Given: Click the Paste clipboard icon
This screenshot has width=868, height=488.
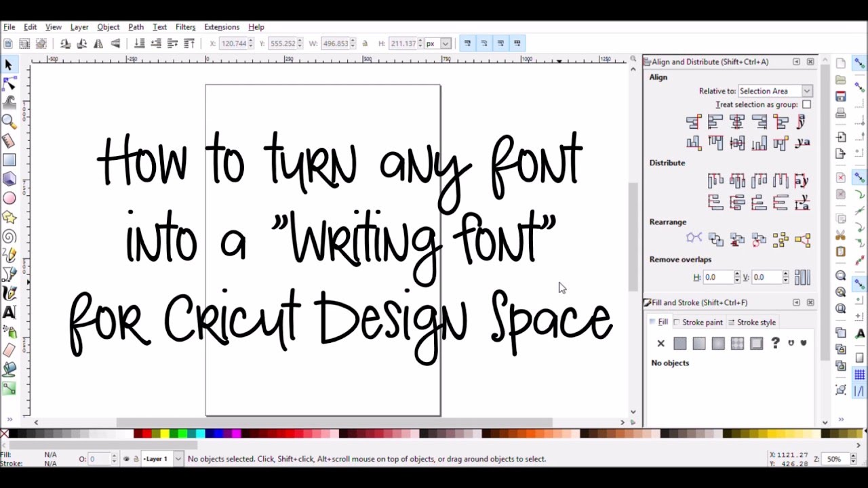Looking at the screenshot, I should [841, 251].
